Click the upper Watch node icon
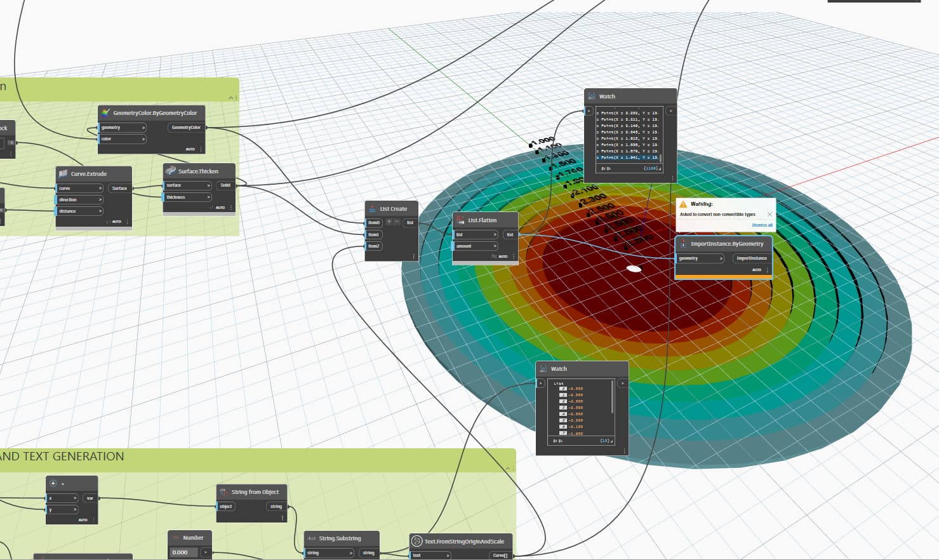 pos(592,96)
